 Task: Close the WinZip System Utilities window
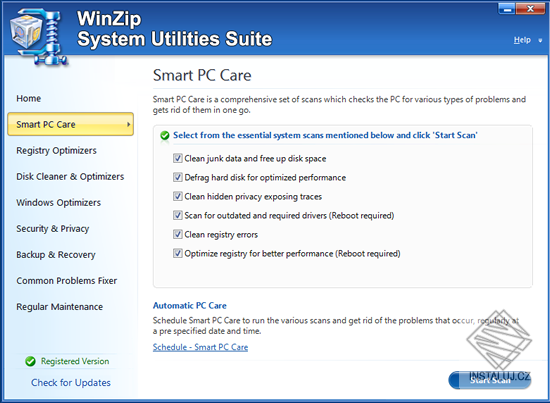pyautogui.click(x=530, y=8)
